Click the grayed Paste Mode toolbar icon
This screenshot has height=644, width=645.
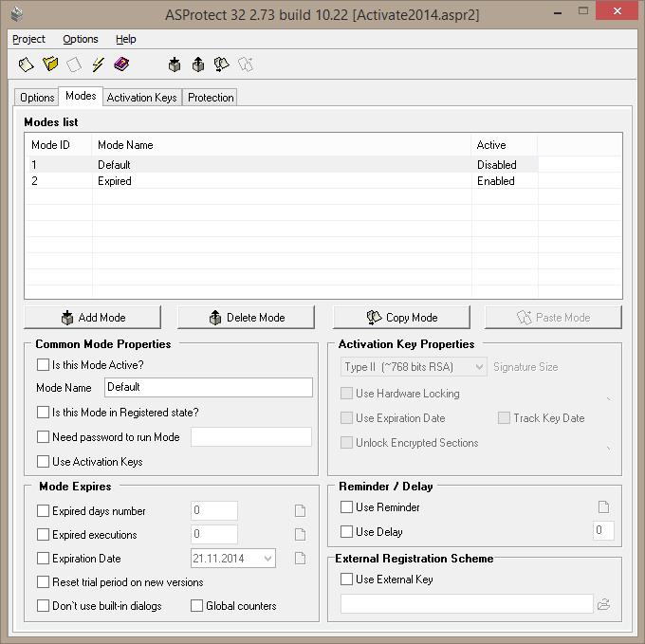246,64
